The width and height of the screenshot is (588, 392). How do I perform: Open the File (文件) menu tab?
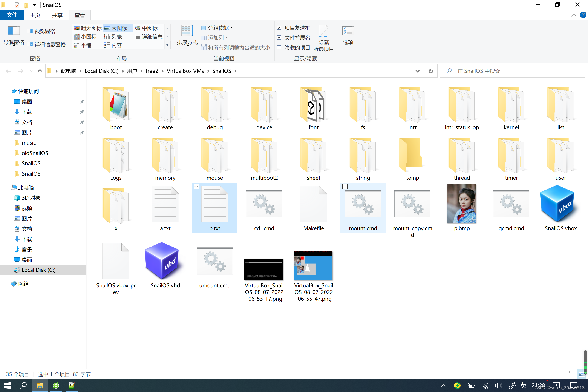(12, 15)
